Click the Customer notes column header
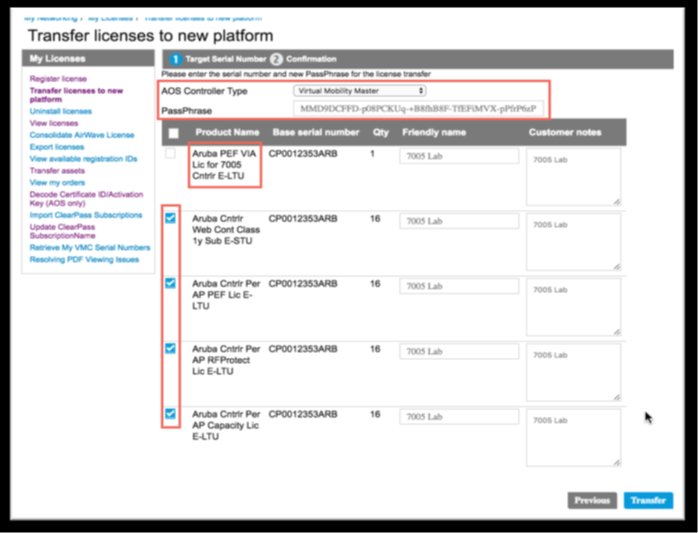The height and width of the screenshot is (533, 698). [x=565, y=132]
